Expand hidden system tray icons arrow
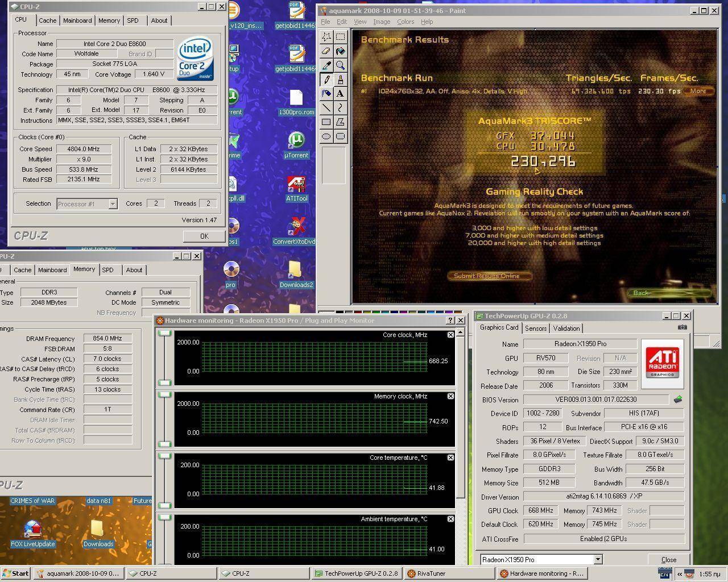Viewport: 728px width, 582px height. tap(679, 574)
